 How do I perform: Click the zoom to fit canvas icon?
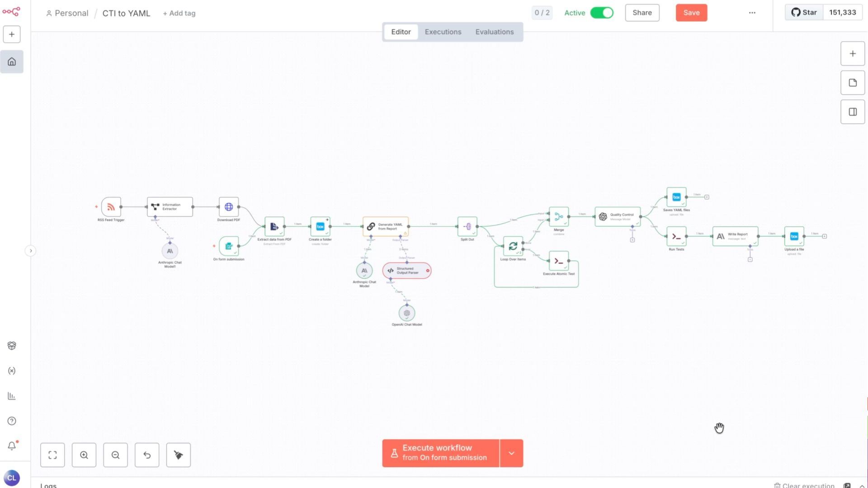coord(52,455)
